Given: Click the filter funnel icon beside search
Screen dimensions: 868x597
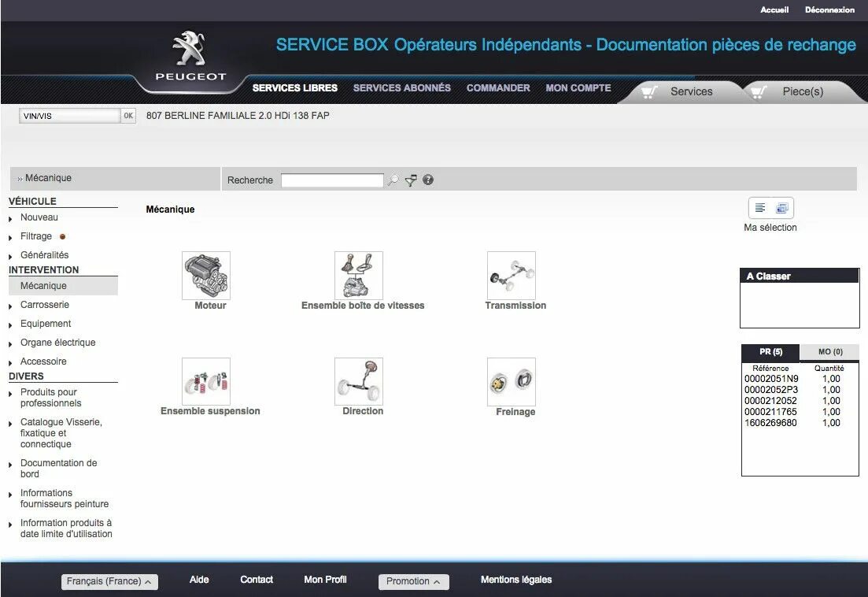Looking at the screenshot, I should 411,180.
